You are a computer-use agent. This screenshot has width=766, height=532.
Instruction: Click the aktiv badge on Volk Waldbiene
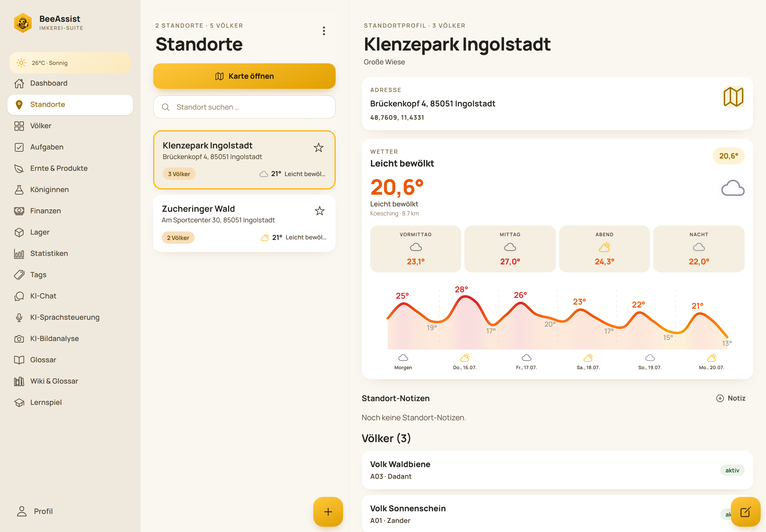point(732,470)
